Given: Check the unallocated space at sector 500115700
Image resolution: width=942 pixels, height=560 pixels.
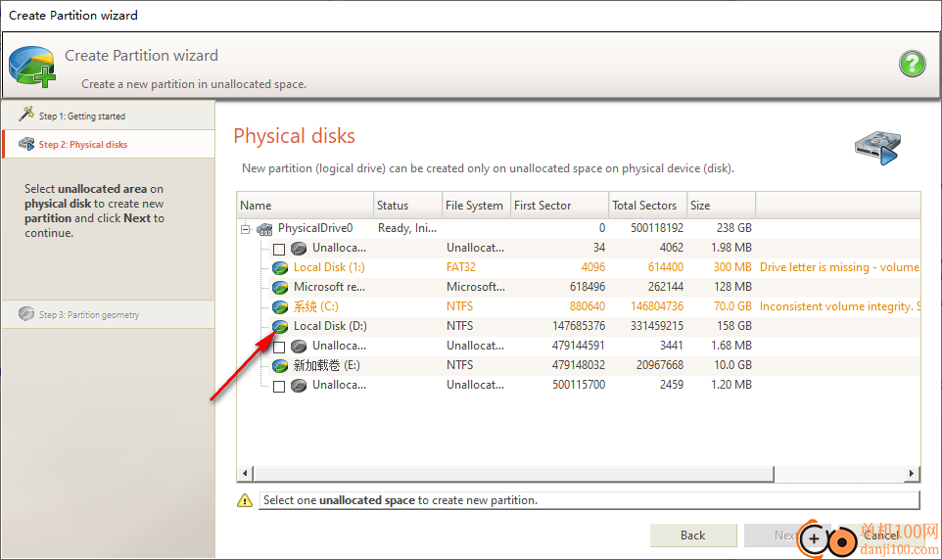Looking at the screenshot, I should tap(279, 386).
